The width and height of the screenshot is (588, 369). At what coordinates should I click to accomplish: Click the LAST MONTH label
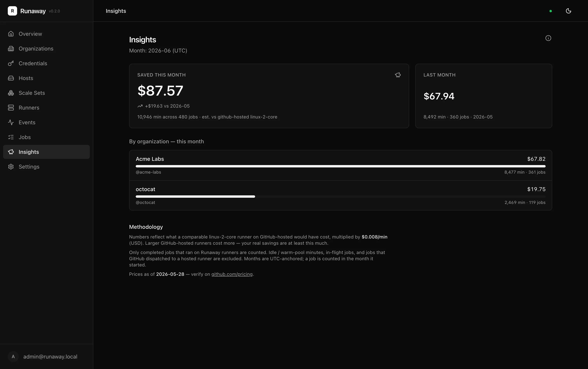pyautogui.click(x=439, y=75)
